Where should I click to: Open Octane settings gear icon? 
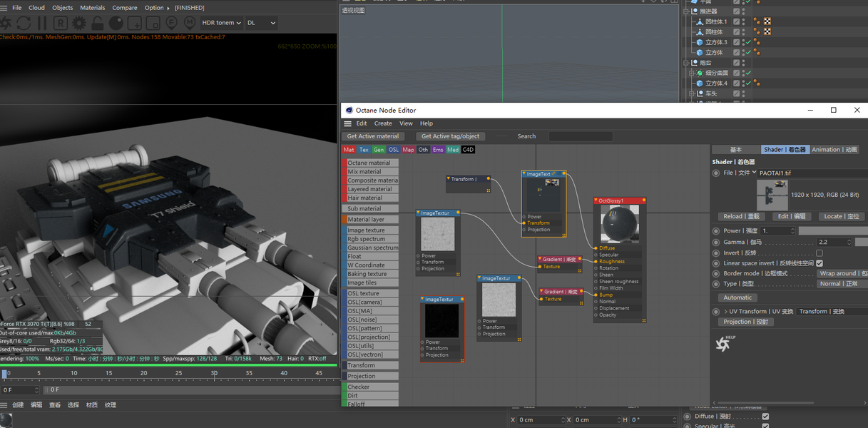point(79,23)
